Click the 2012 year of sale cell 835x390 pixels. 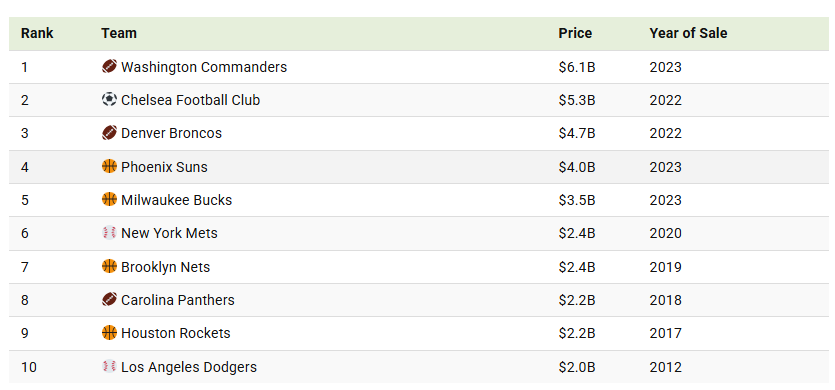666,367
